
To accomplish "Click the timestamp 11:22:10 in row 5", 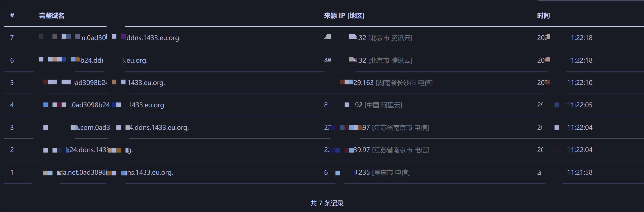I will click(579, 83).
